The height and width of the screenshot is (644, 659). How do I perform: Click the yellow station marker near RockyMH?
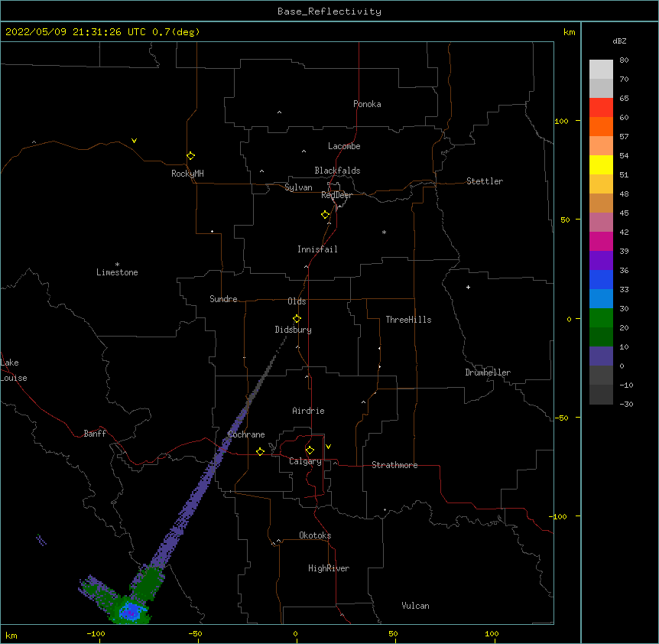click(x=191, y=156)
